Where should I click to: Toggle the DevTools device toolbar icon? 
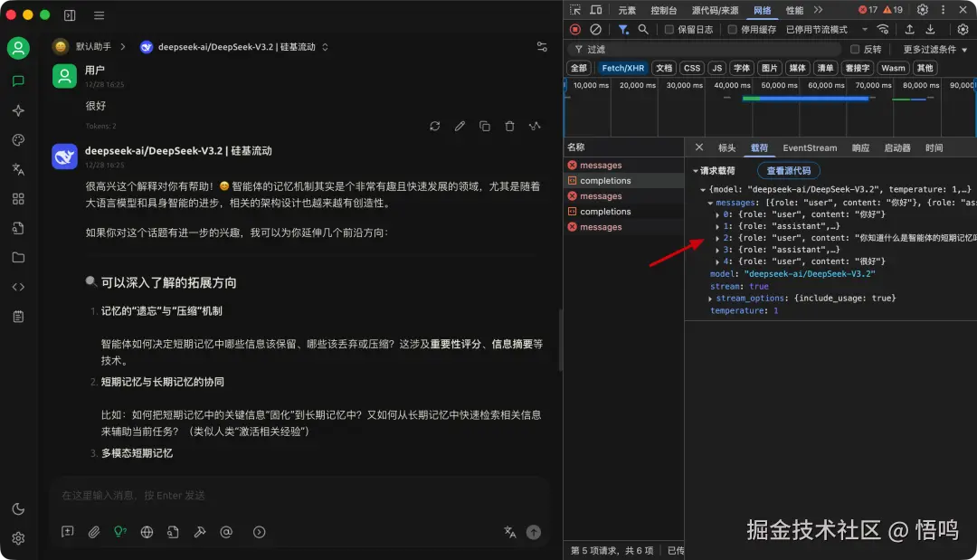coord(596,10)
